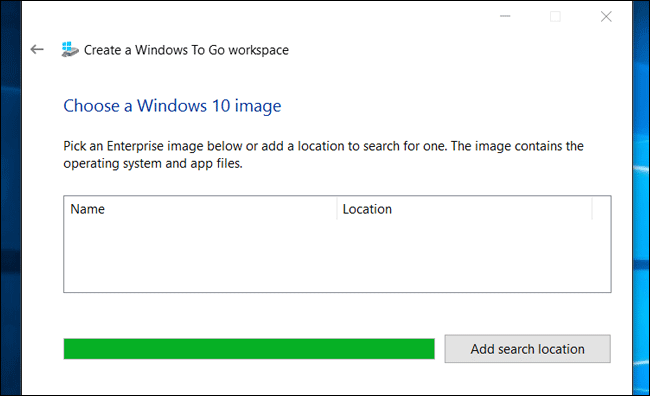Click the 'Pick an Enterprise image' instruction text
The height and width of the screenshot is (396, 650).
click(x=323, y=155)
